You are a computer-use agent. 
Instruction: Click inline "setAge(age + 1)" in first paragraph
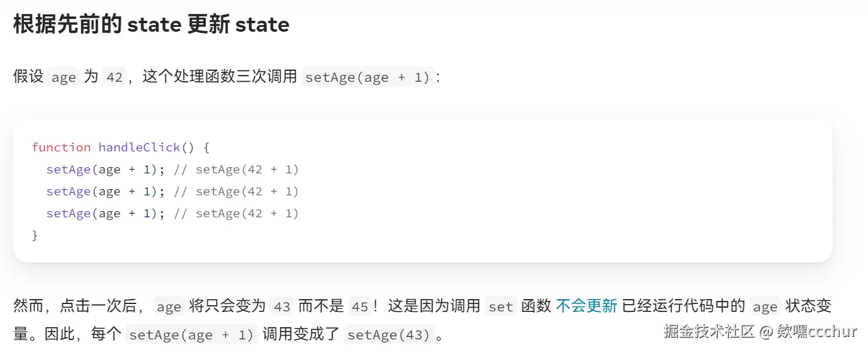(x=368, y=77)
